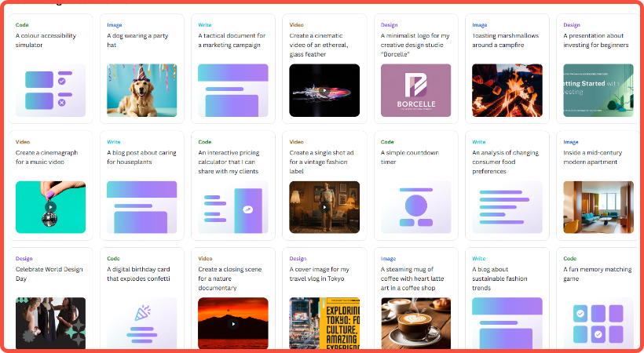Play the music video cinemagraph preview
Viewport: 644px width, 353px height.
[50, 207]
